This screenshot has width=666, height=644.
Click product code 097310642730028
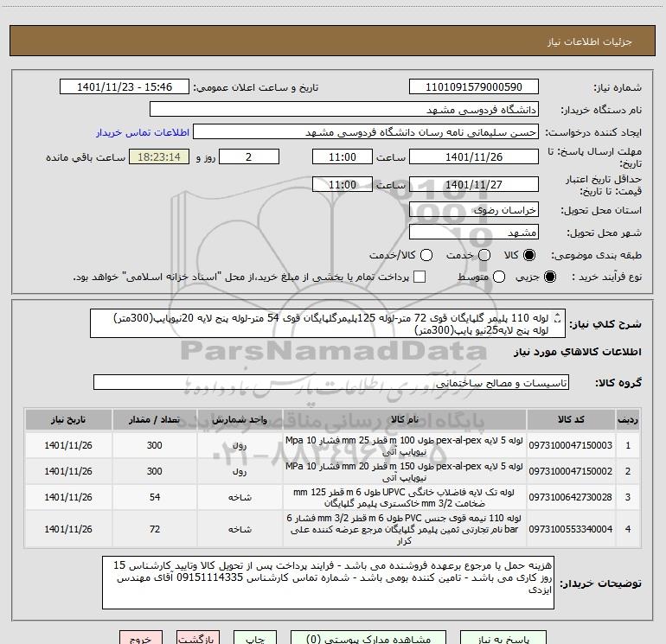point(571,497)
